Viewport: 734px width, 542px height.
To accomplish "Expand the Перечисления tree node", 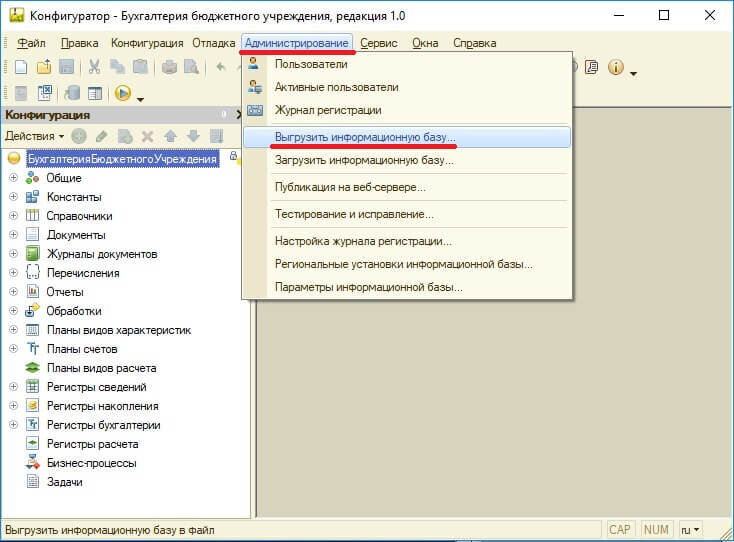I will [14, 273].
